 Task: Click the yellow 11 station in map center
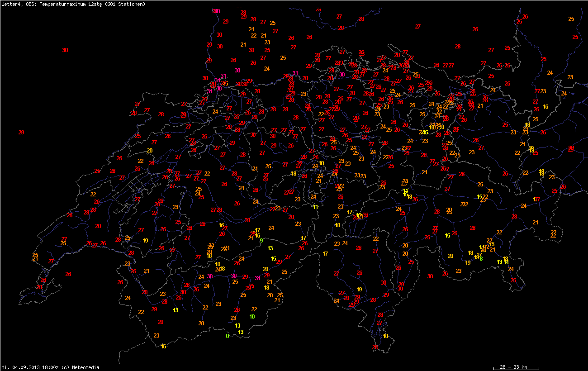pos(316,207)
